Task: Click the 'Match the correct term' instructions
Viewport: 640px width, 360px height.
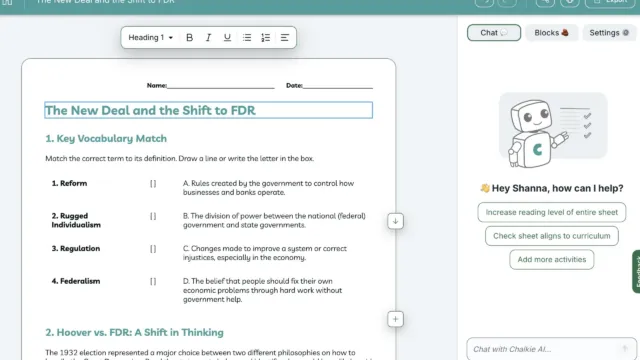Action: pos(180,158)
